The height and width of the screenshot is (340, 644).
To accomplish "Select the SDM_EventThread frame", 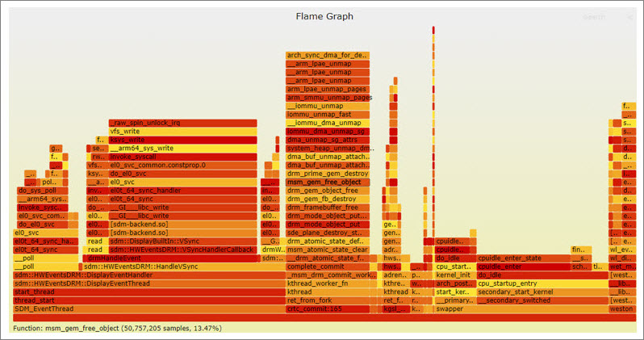I will point(149,309).
